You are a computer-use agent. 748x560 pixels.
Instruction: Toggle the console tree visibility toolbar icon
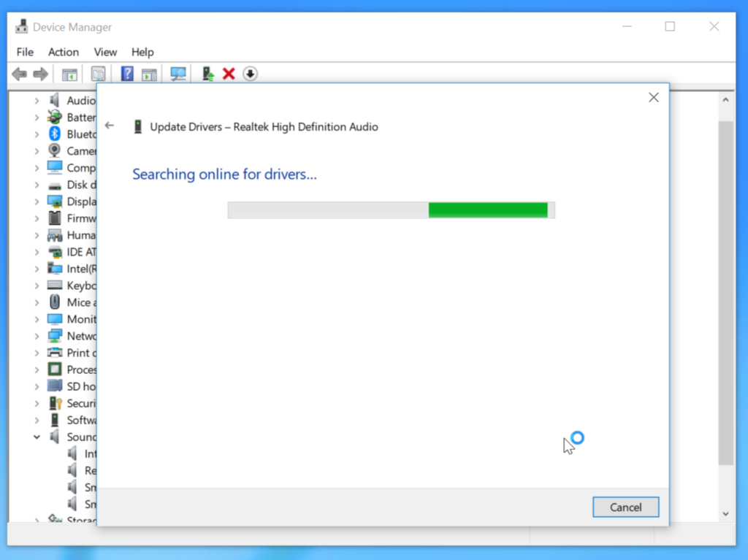[x=69, y=73]
